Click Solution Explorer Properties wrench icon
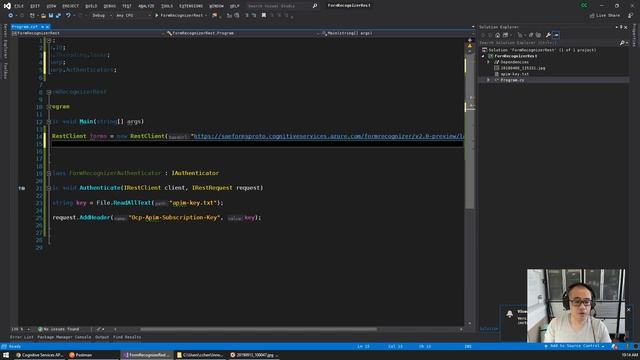Image resolution: width=640 pixels, height=360 pixels. tap(548, 35)
